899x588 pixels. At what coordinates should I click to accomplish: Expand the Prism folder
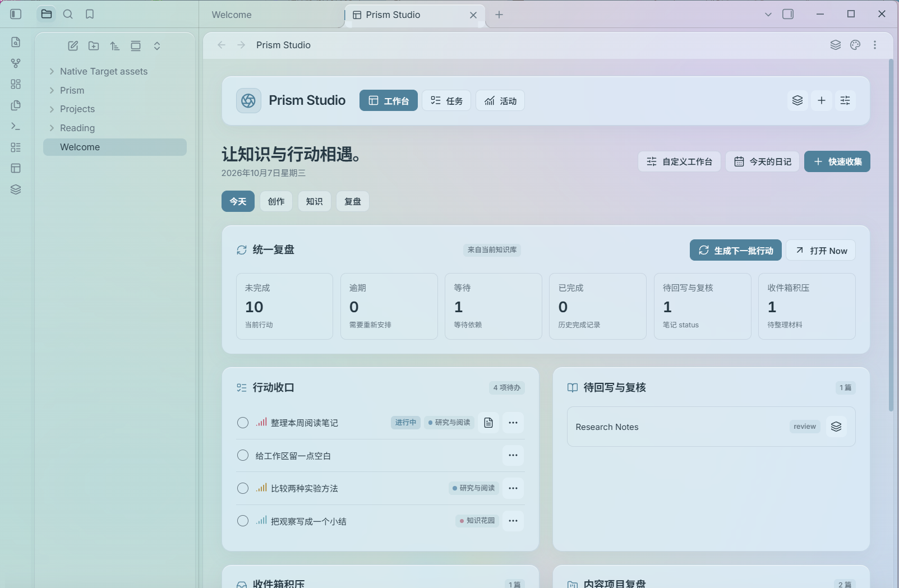click(52, 90)
